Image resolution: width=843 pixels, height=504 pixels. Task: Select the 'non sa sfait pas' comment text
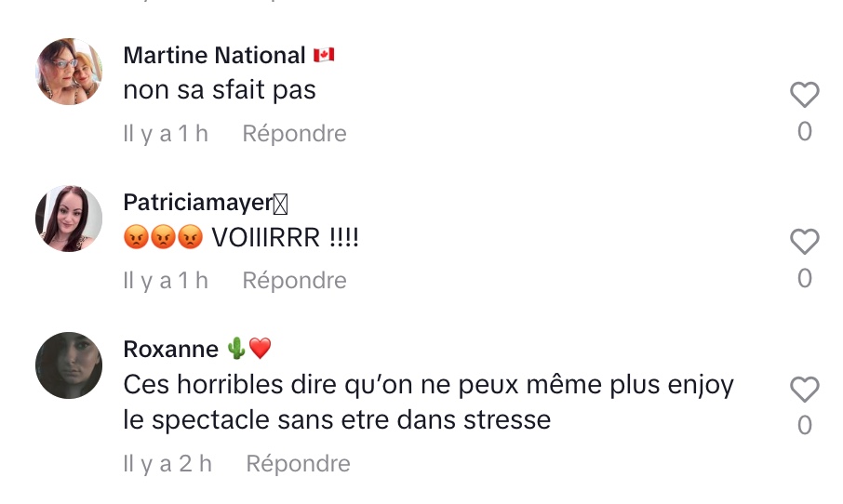click(x=220, y=89)
